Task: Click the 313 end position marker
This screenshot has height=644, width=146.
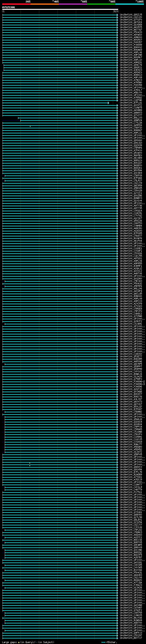Action: point(115,11)
